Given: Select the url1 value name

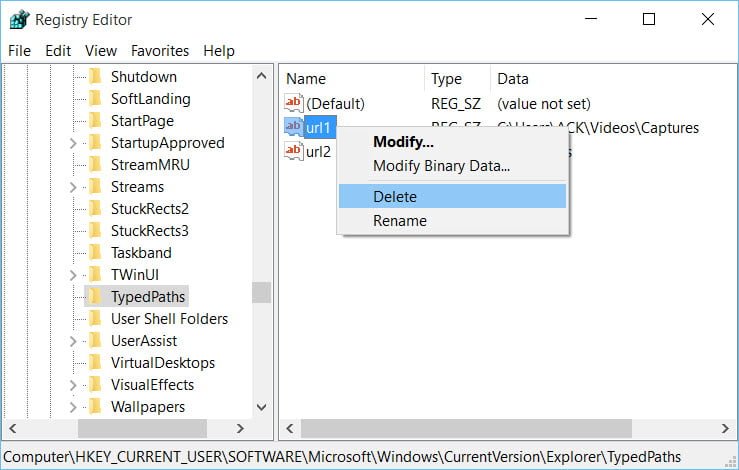Looking at the screenshot, I should click(x=320, y=127).
